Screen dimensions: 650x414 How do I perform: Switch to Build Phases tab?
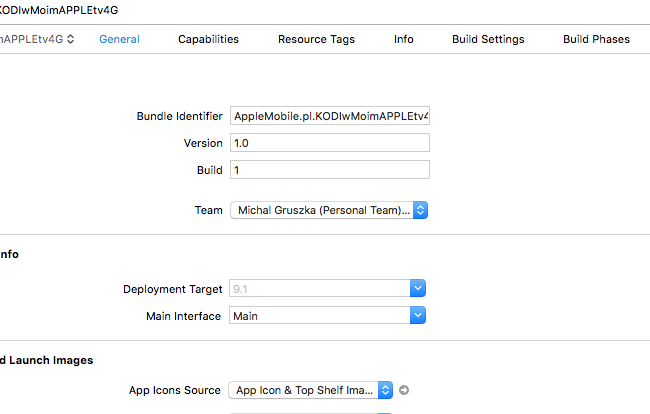596,40
